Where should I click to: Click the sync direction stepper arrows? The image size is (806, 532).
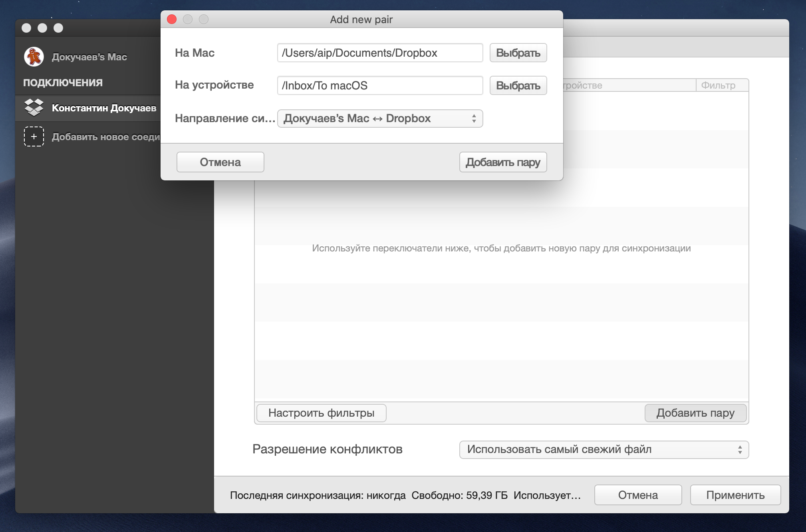474,119
